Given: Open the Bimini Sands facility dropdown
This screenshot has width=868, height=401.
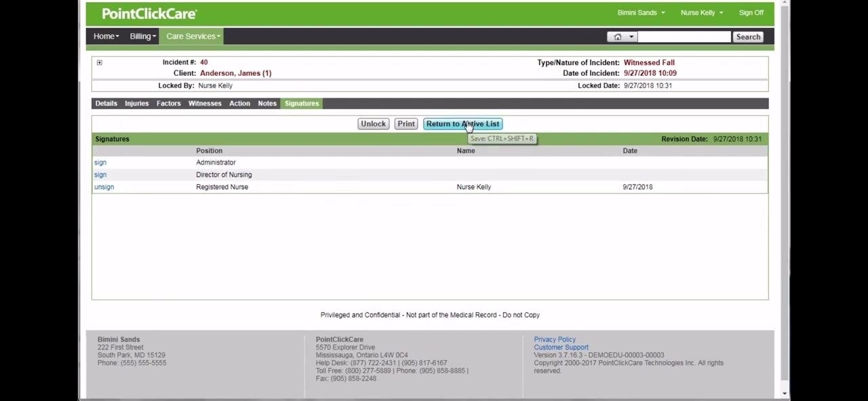Looking at the screenshot, I should point(641,13).
